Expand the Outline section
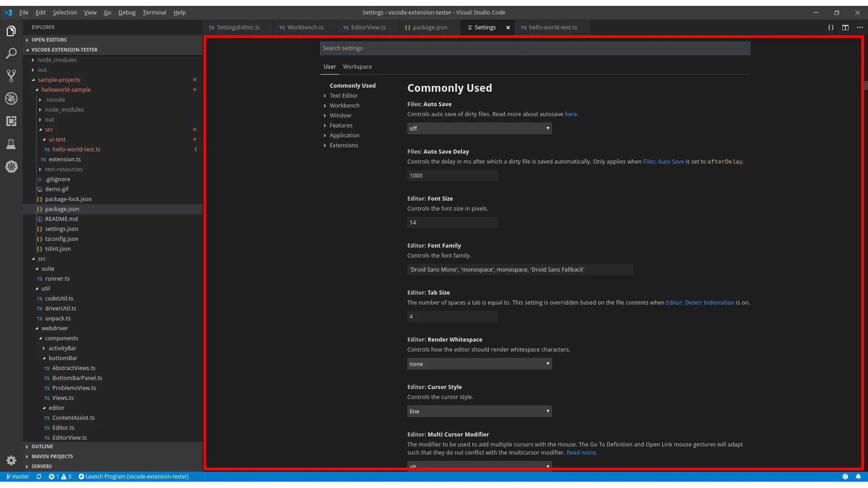 click(x=113, y=447)
